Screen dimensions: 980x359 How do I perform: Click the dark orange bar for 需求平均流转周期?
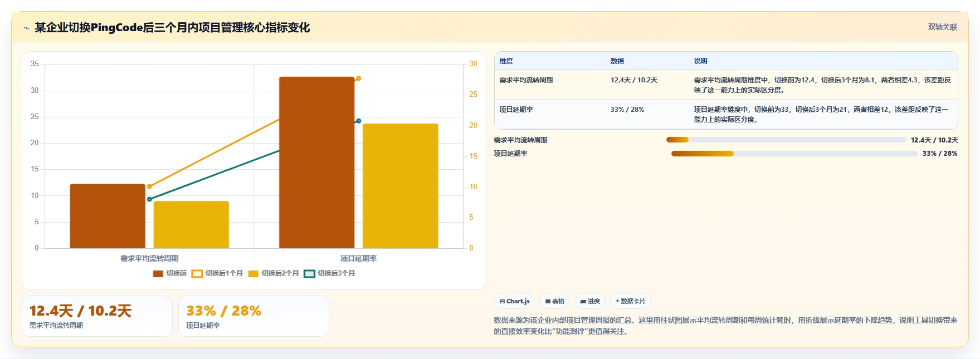pyautogui.click(x=108, y=216)
